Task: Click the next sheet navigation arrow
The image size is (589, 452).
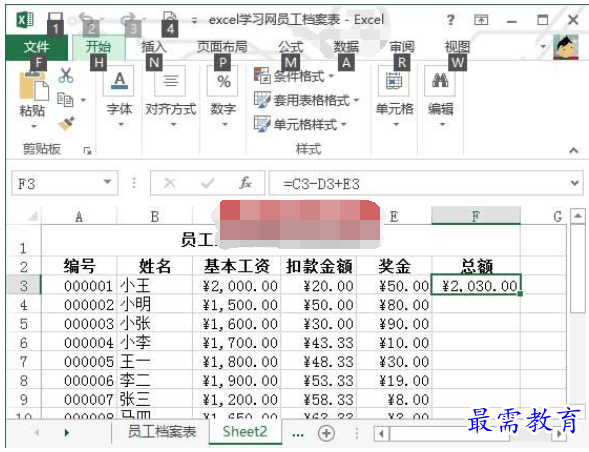Action: pos(66,432)
